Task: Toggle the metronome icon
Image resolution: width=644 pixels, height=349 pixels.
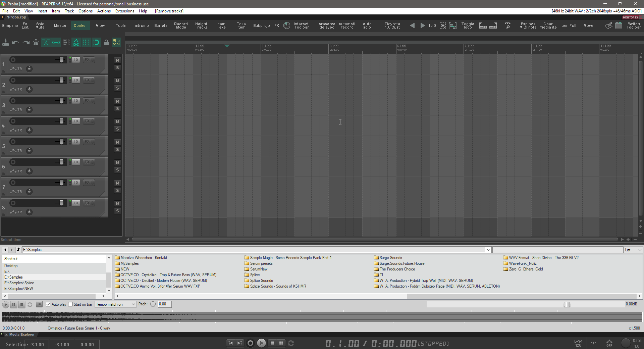Action: point(36,43)
